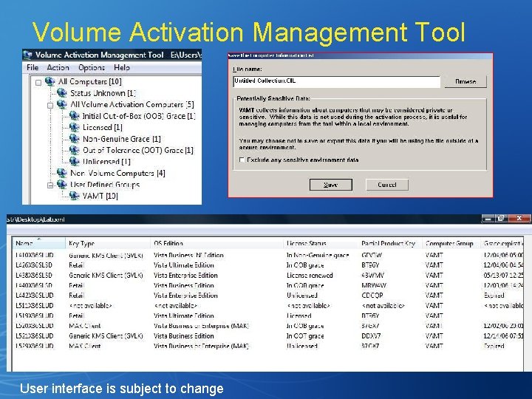The image size is (532, 399).
Task: Open the Action menu
Action: click(58, 67)
